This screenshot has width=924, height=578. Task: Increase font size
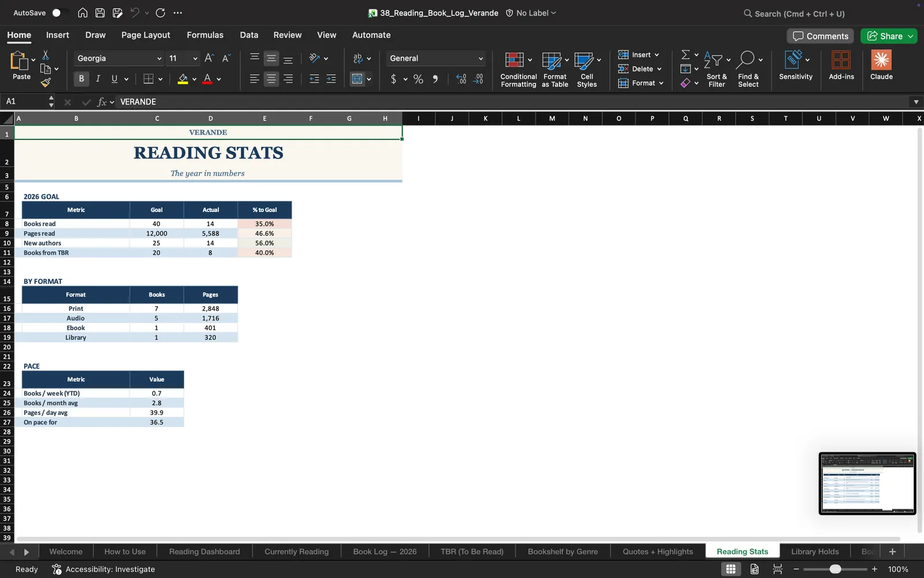click(x=209, y=58)
